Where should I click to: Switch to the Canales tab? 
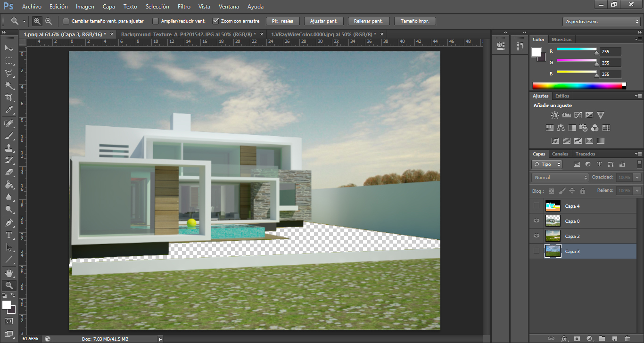[x=560, y=154]
